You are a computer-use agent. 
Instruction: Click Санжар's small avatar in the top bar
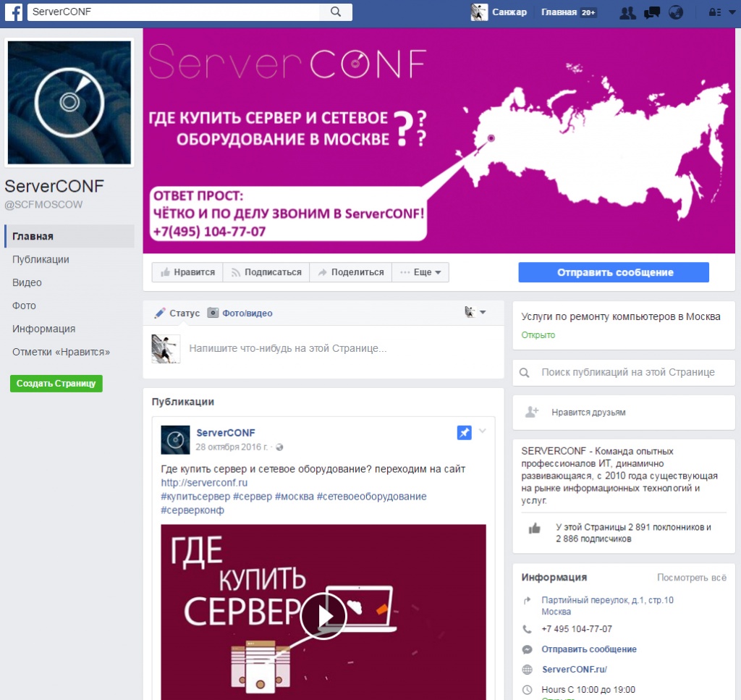click(479, 12)
